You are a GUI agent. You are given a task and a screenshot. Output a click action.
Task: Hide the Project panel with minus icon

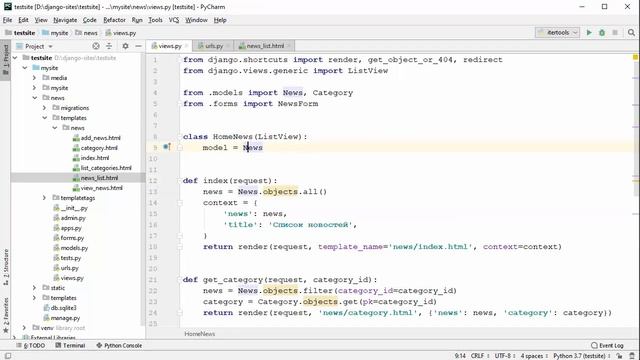(x=138, y=46)
